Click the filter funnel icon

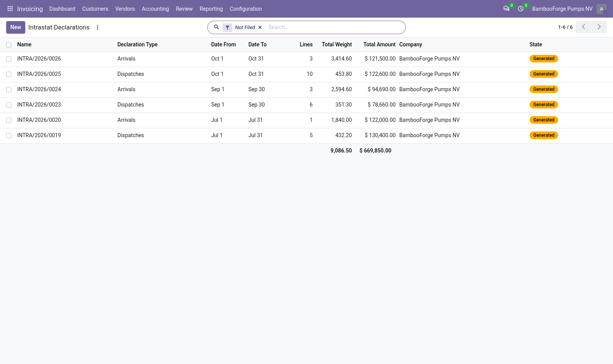click(x=228, y=28)
